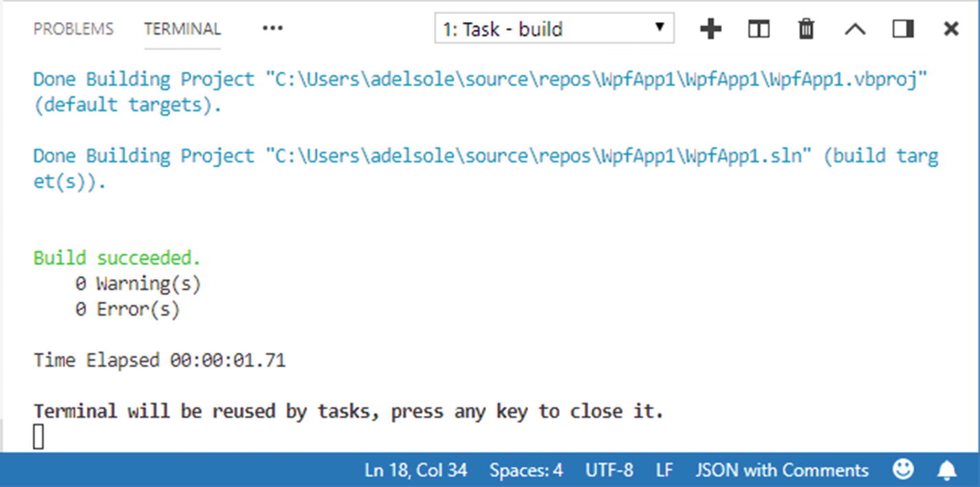Open the terminal selector dropdown
The height and width of the screenshot is (487, 980).
[x=554, y=29]
